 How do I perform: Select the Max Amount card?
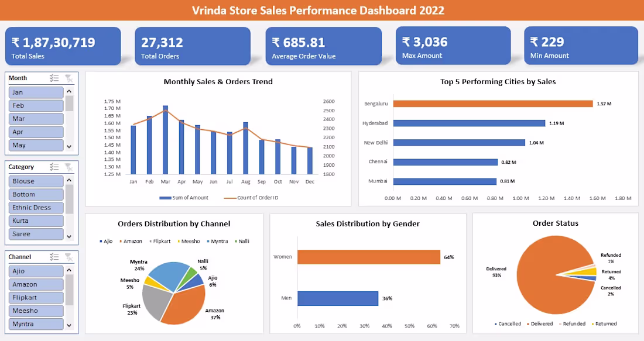click(453, 46)
